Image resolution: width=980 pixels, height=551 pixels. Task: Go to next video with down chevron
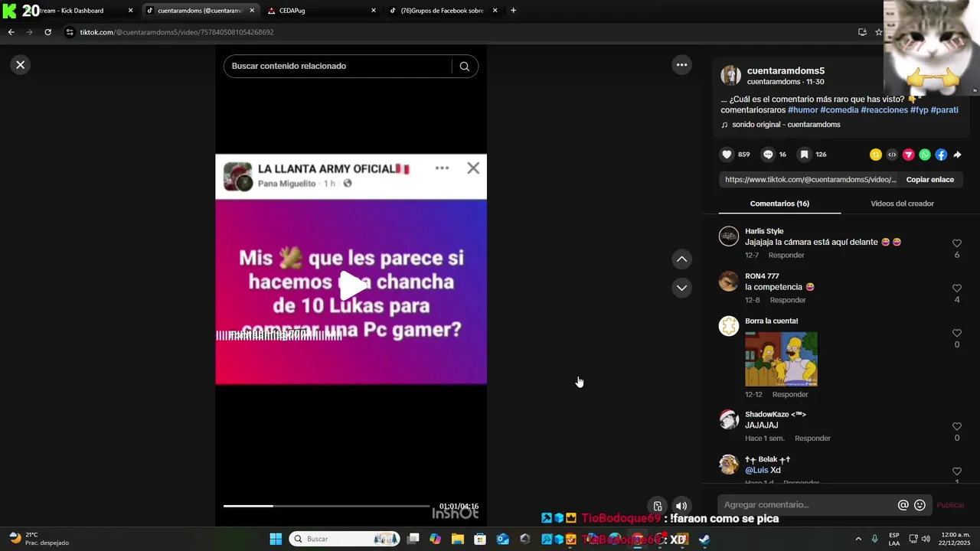point(681,288)
